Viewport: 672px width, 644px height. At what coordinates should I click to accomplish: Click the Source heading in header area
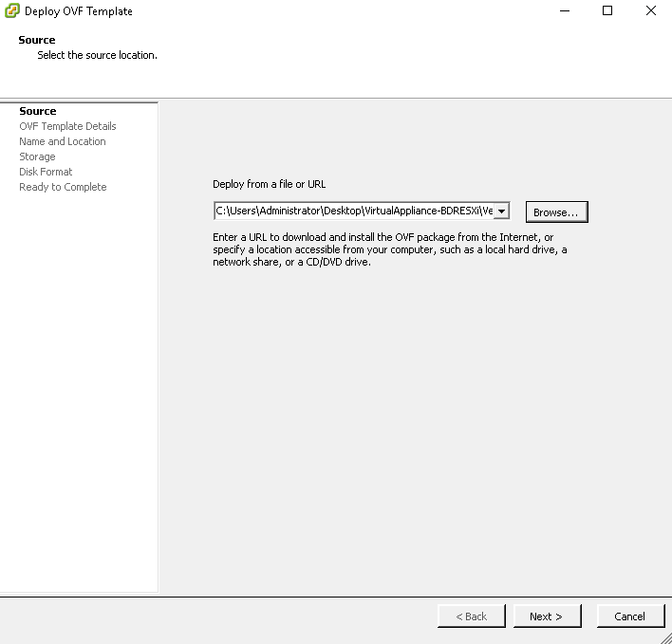tap(37, 40)
